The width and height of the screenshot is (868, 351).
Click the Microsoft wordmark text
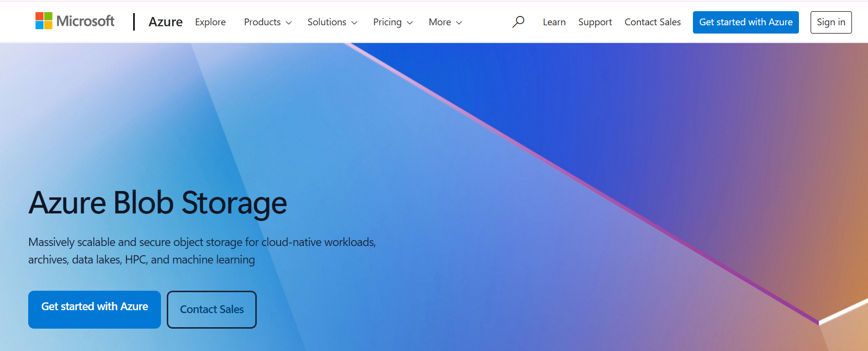[x=86, y=21]
